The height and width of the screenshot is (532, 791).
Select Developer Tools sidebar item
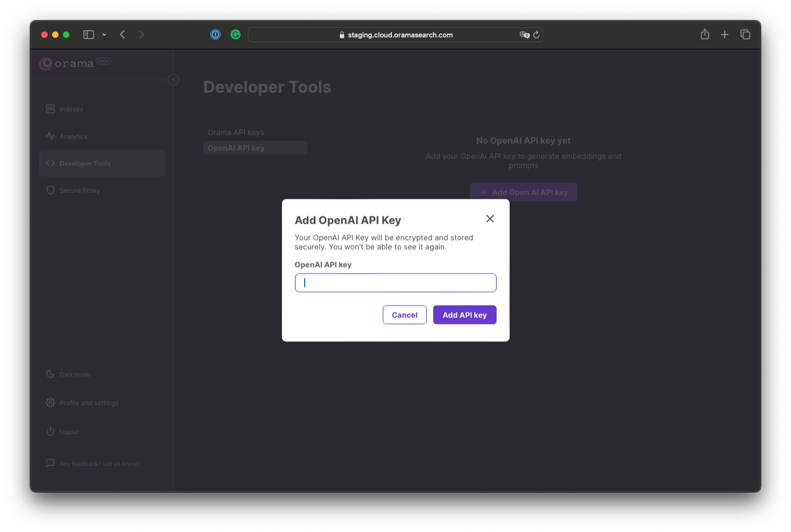tap(102, 163)
